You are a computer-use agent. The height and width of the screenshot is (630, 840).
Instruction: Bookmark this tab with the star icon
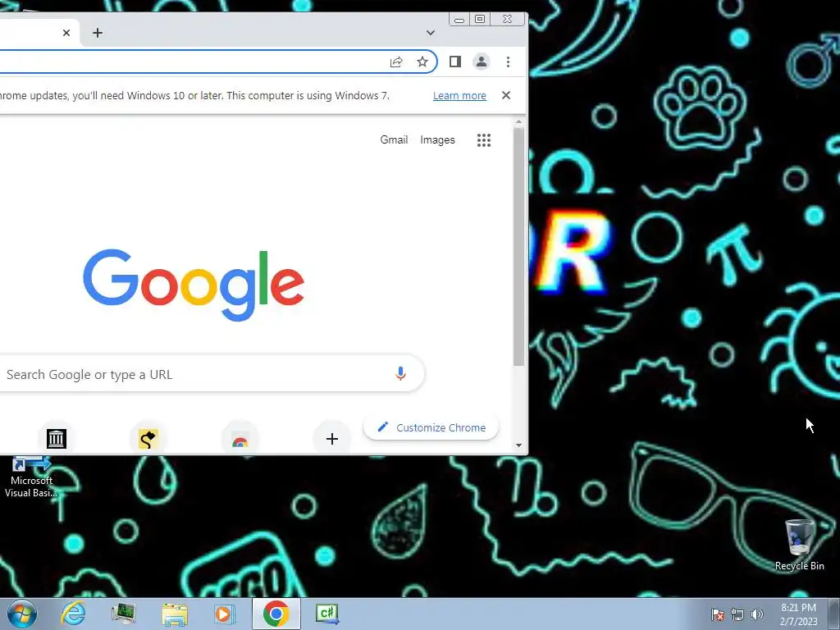pyautogui.click(x=422, y=62)
